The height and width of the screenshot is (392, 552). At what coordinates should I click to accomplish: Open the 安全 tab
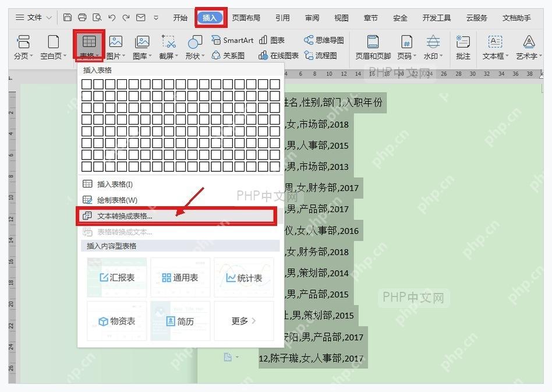(x=400, y=17)
